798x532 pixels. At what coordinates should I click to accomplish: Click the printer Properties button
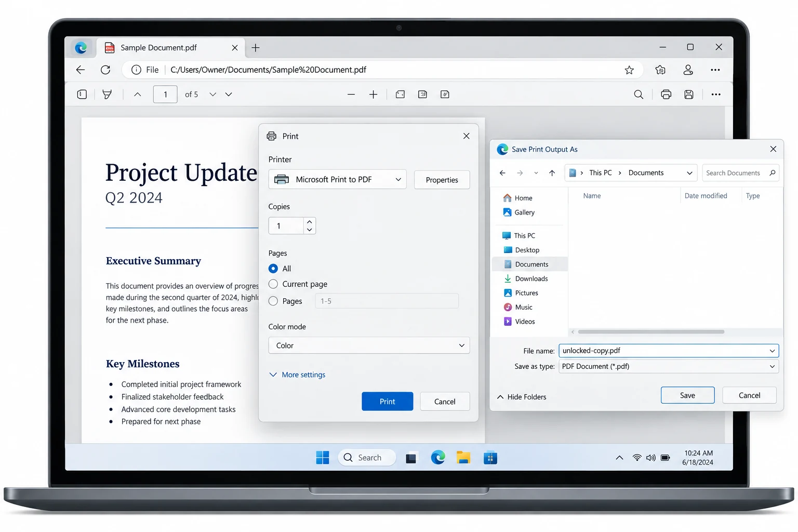[x=442, y=180]
